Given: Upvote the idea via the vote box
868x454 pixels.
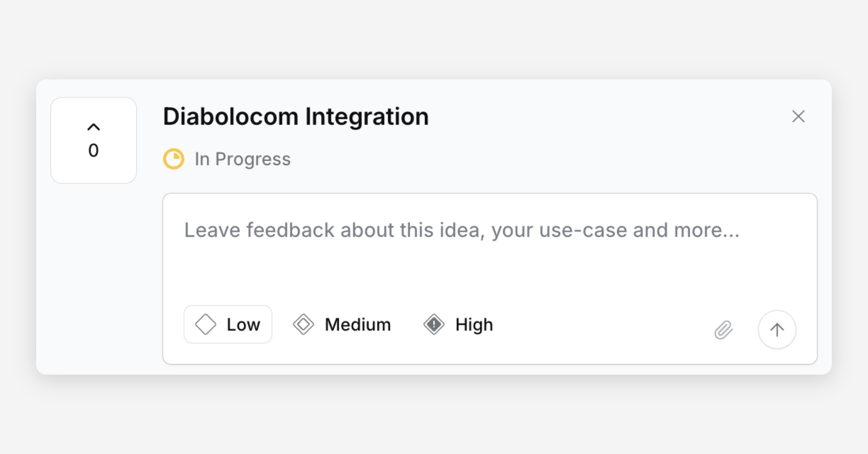Looking at the screenshot, I should click(93, 140).
